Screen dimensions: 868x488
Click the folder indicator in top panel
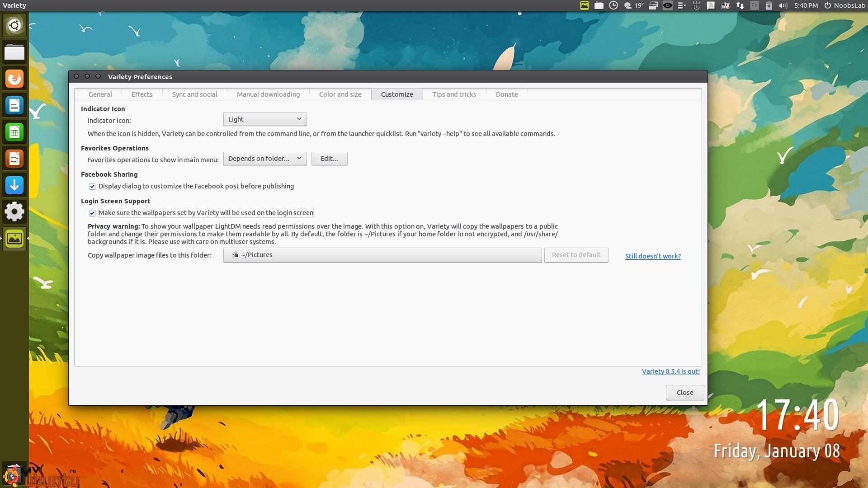[599, 5]
